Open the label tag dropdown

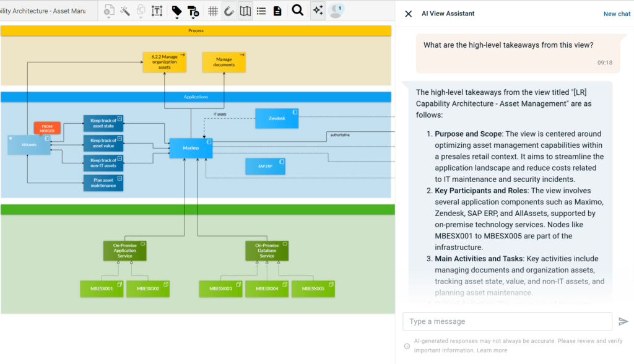(x=176, y=11)
